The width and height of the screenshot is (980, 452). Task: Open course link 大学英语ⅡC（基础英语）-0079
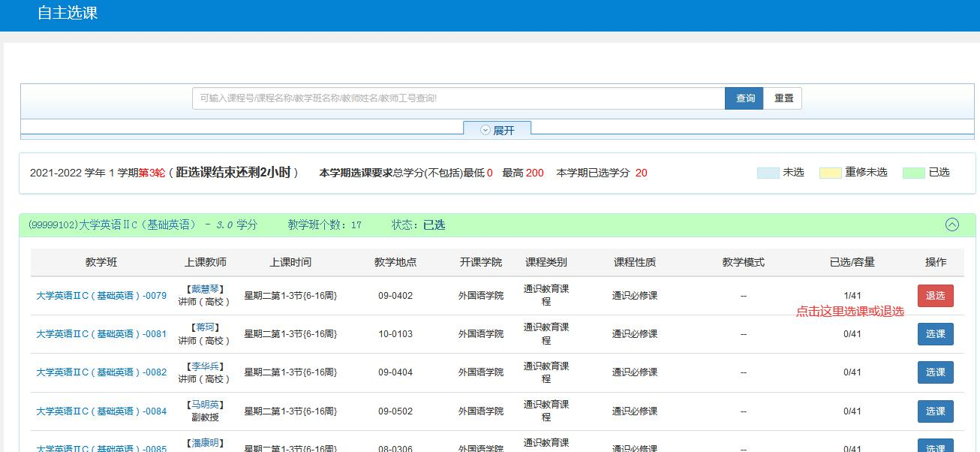pyautogui.click(x=100, y=296)
